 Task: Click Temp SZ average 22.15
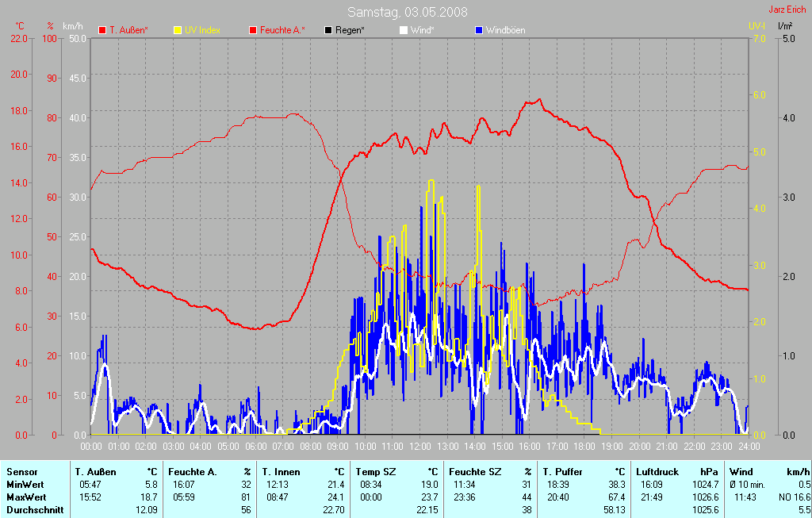tap(427, 510)
